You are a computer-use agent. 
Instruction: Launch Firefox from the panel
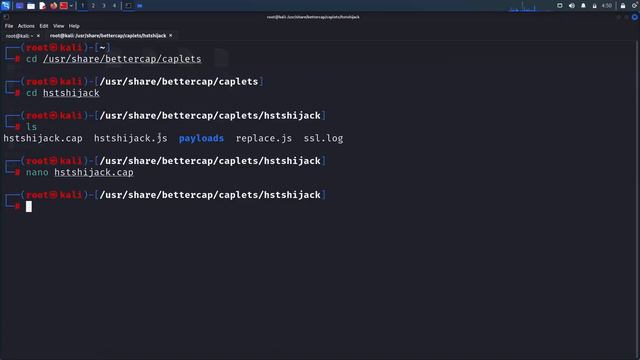pyautogui.click(x=53, y=6)
